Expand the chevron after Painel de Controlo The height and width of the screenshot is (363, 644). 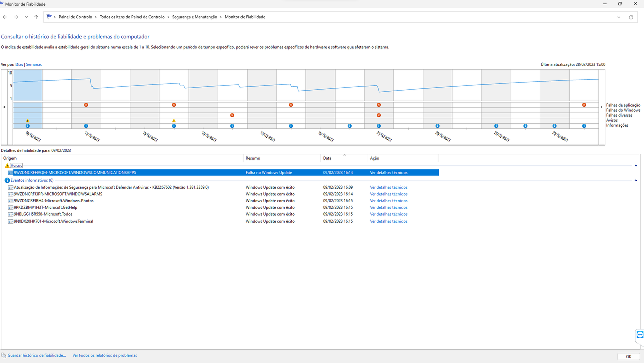coord(96,17)
